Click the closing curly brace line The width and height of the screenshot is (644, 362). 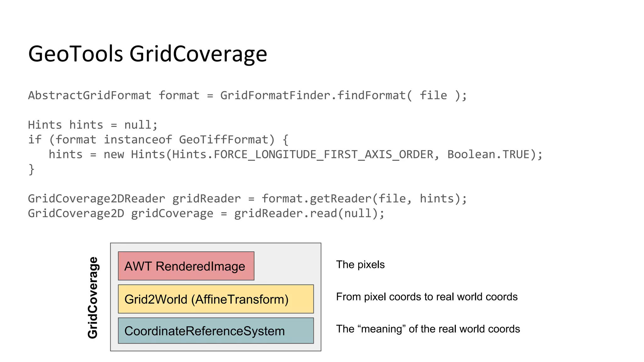pos(31,169)
